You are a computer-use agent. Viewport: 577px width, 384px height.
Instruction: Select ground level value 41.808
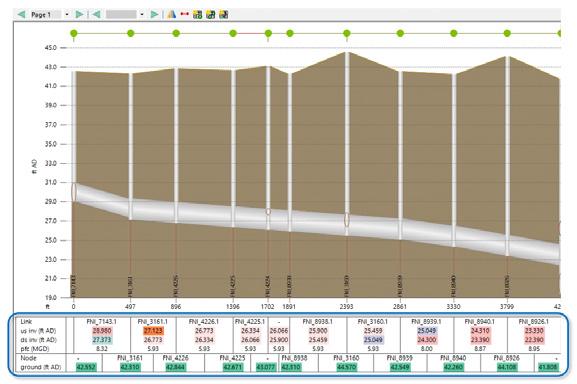(x=548, y=367)
